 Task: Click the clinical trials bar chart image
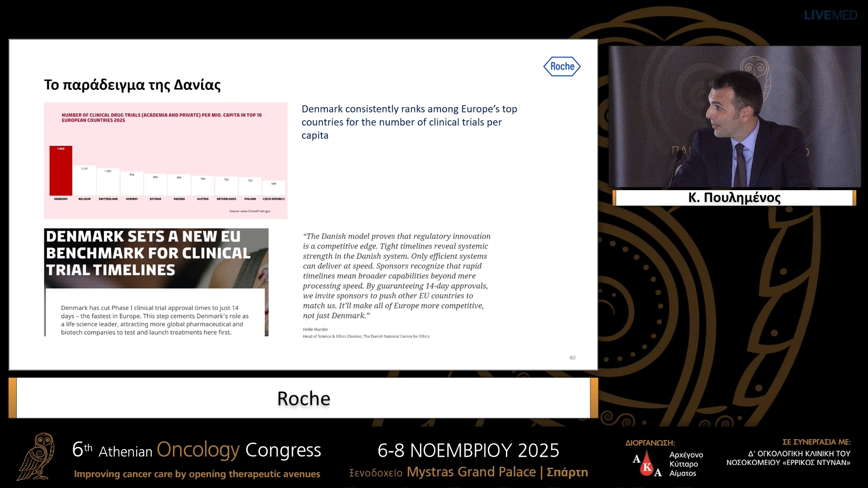pos(165,160)
